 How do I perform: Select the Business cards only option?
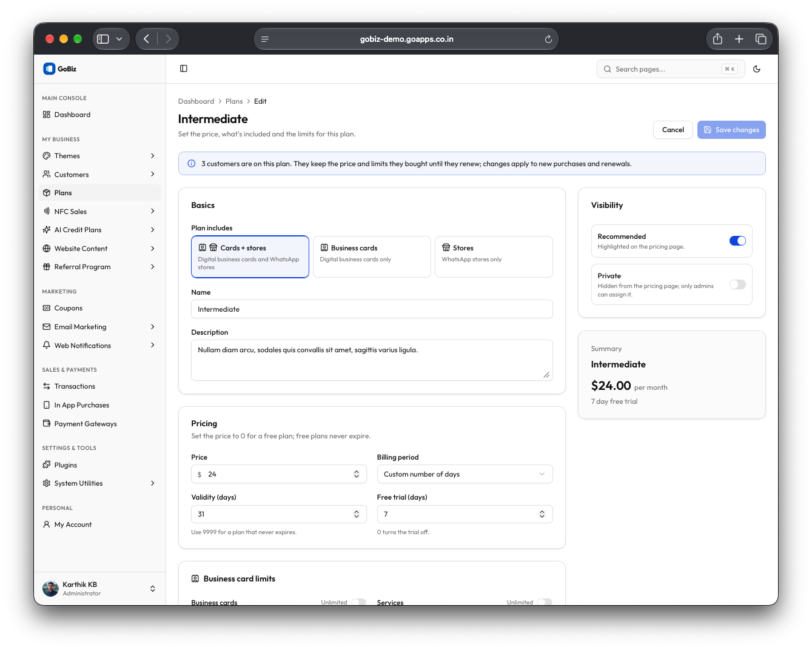(x=372, y=256)
